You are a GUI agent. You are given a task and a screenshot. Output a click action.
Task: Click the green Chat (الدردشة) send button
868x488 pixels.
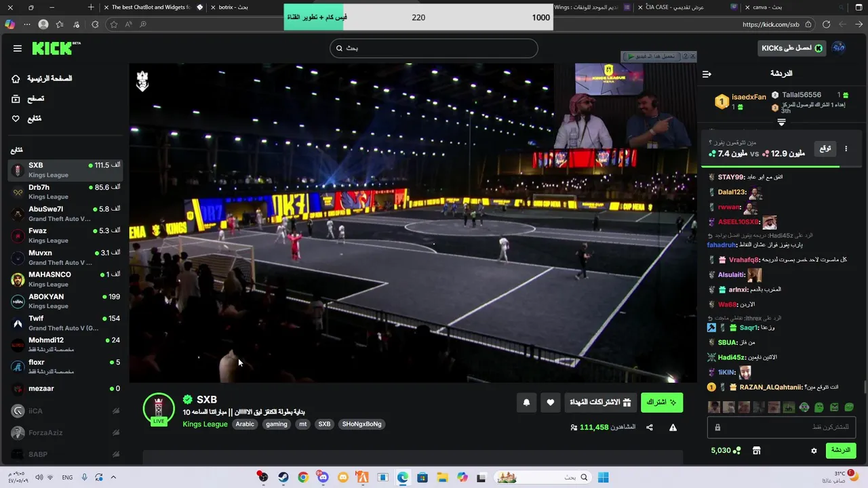tap(840, 450)
